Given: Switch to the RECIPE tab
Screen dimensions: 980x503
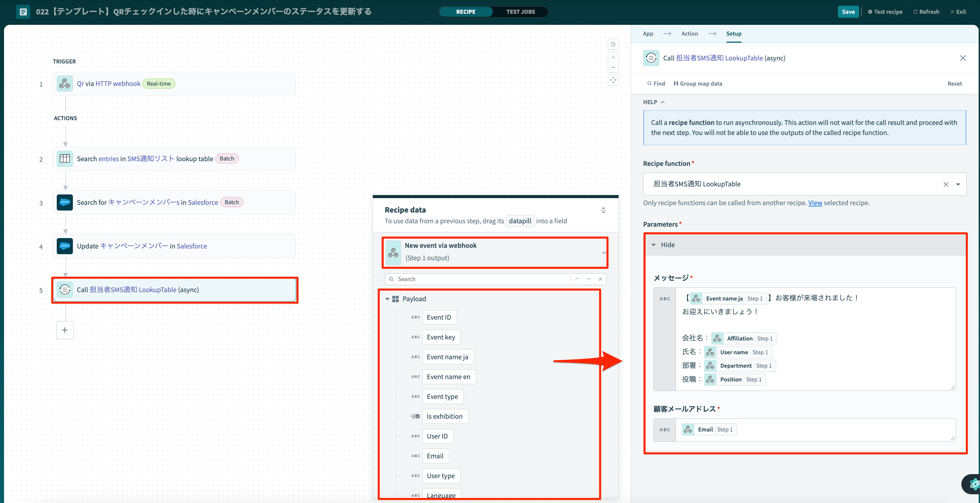Looking at the screenshot, I should tap(466, 12).
